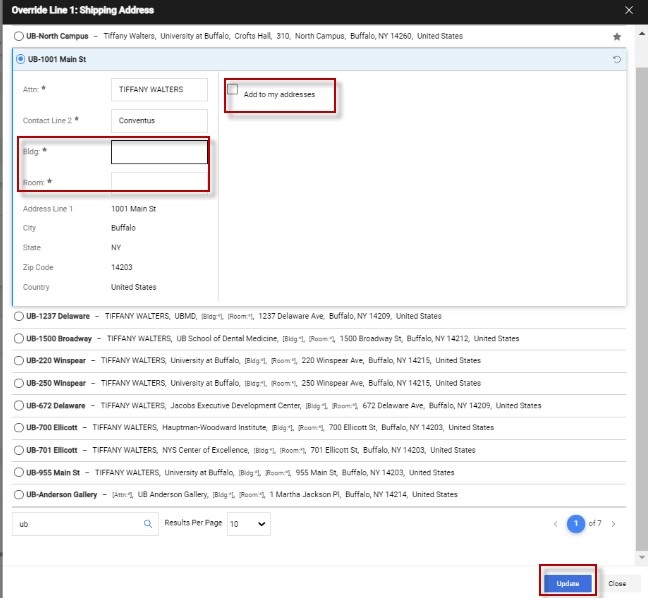The image size is (648, 598).
Task: Click Contact Line 2 field with Conventus
Action: click(159, 121)
